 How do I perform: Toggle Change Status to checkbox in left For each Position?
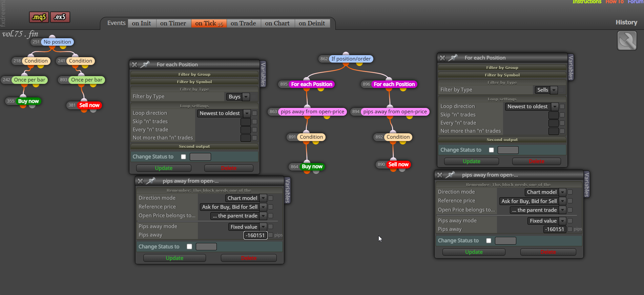click(183, 157)
